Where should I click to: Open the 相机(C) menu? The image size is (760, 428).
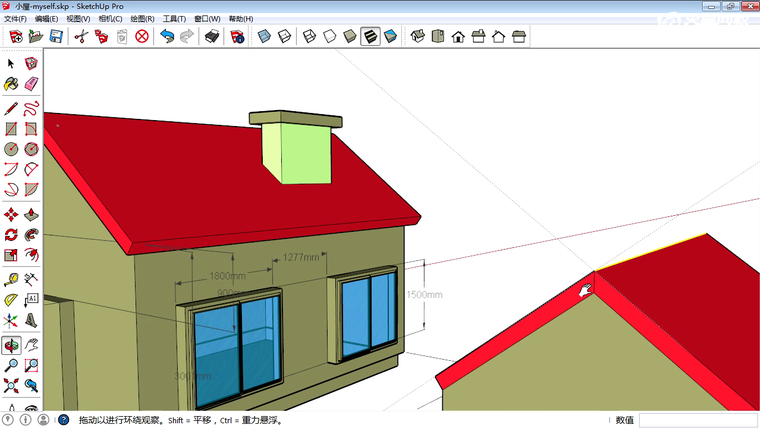110,19
